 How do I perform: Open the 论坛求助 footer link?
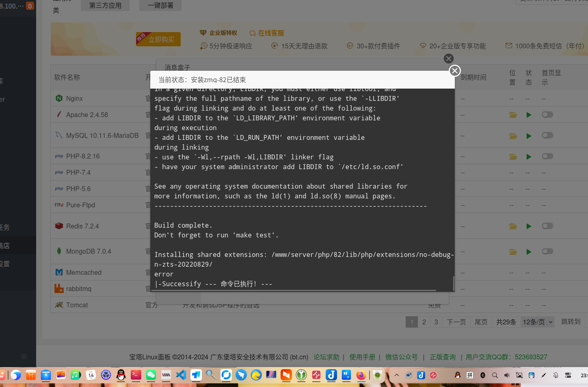pos(326,357)
